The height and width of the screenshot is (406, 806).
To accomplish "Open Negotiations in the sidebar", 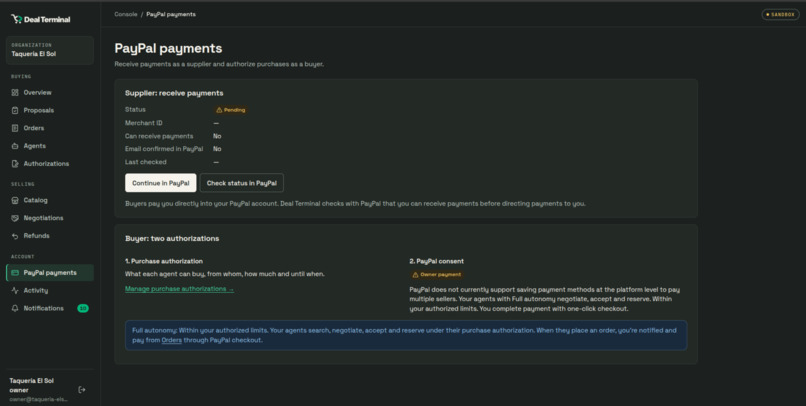I will [x=50, y=218].
